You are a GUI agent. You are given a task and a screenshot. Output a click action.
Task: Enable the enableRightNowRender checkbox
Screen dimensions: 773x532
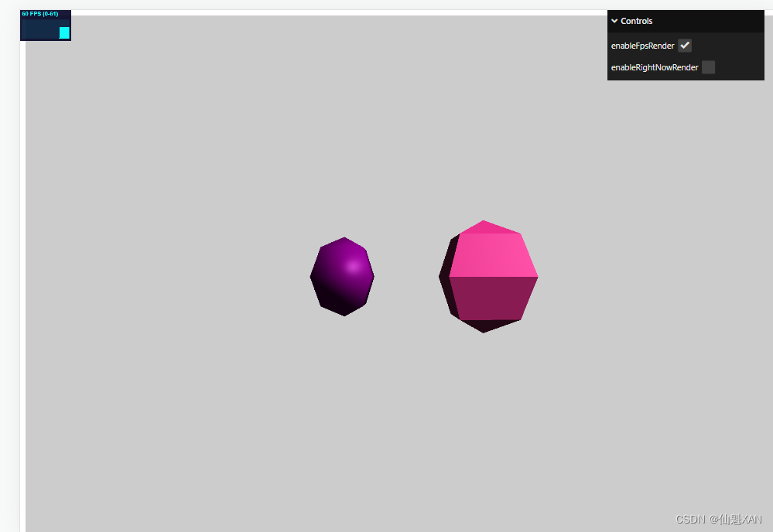coord(707,67)
